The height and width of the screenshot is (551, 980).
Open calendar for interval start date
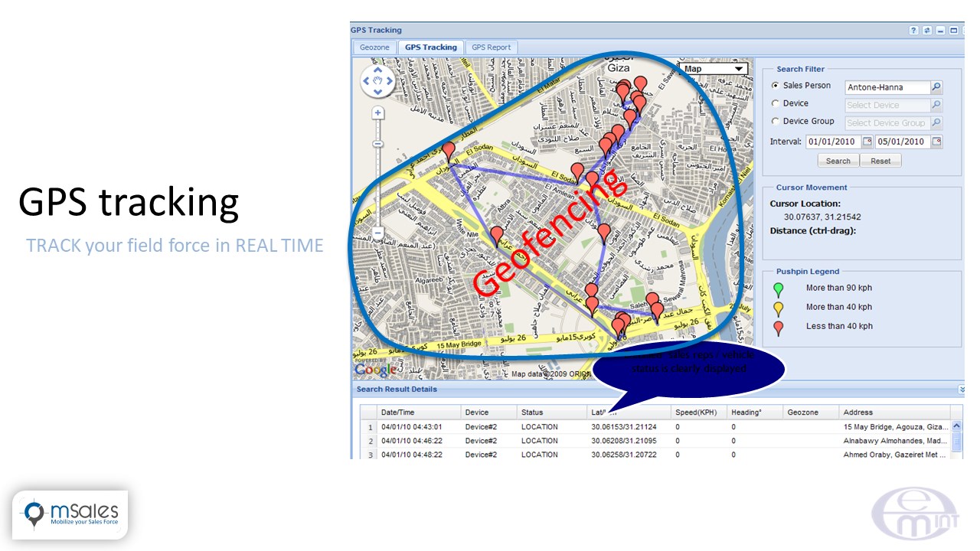867,142
